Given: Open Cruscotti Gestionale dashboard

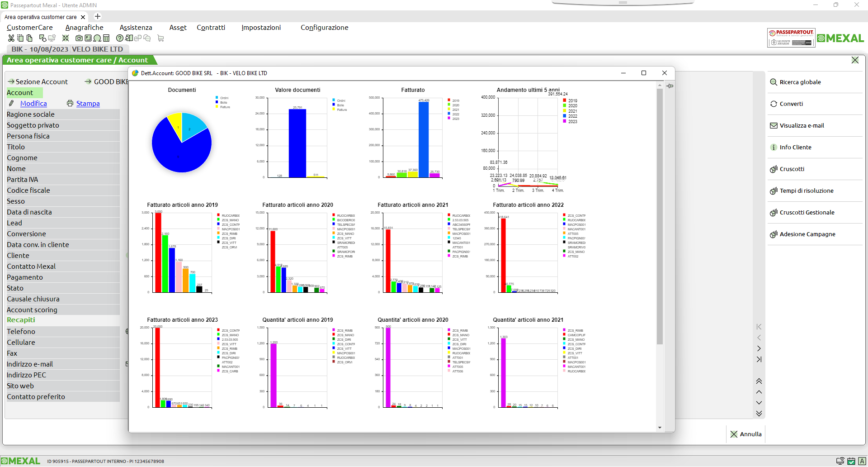Looking at the screenshot, I should (x=807, y=213).
